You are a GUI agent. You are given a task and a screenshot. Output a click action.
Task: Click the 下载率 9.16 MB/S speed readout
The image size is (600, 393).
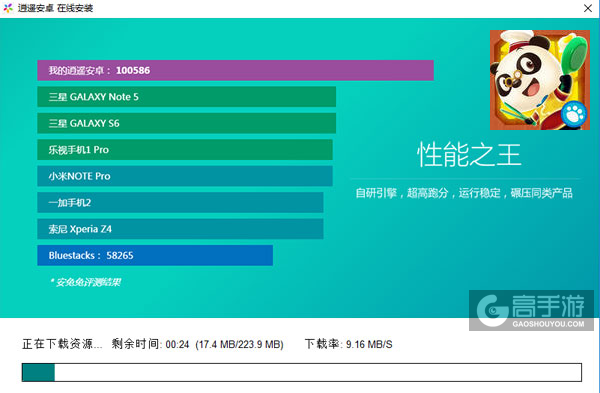point(348,344)
